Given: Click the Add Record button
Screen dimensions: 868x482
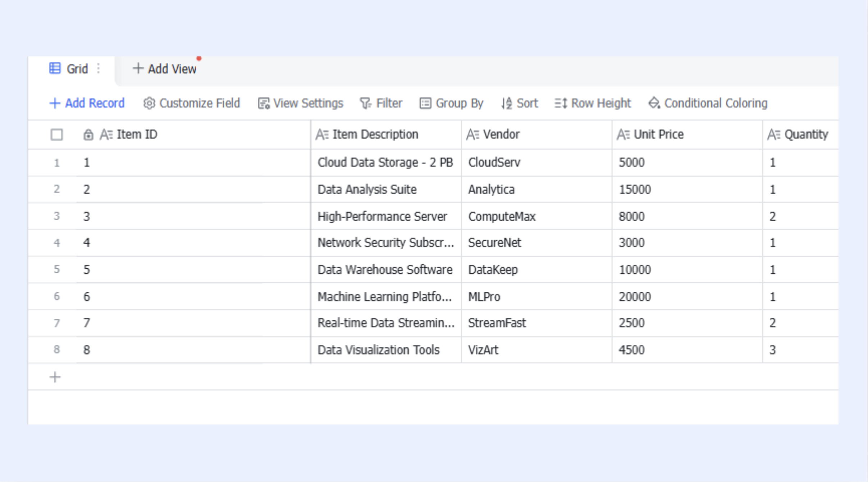Looking at the screenshot, I should (87, 103).
